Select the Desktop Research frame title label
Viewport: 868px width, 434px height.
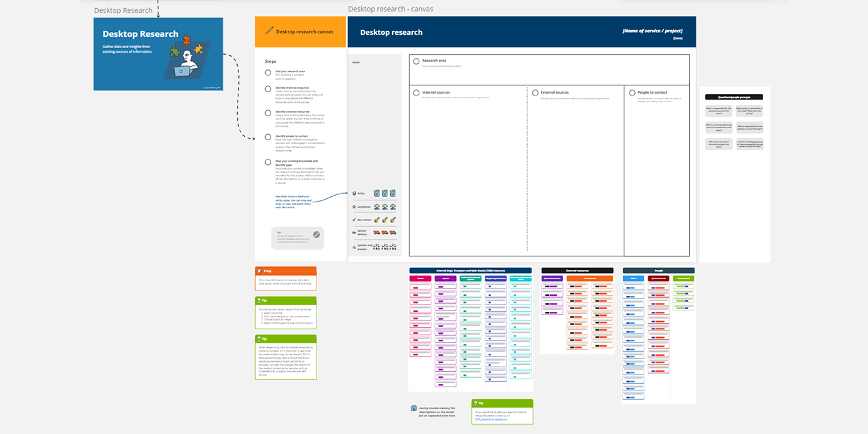(x=122, y=10)
